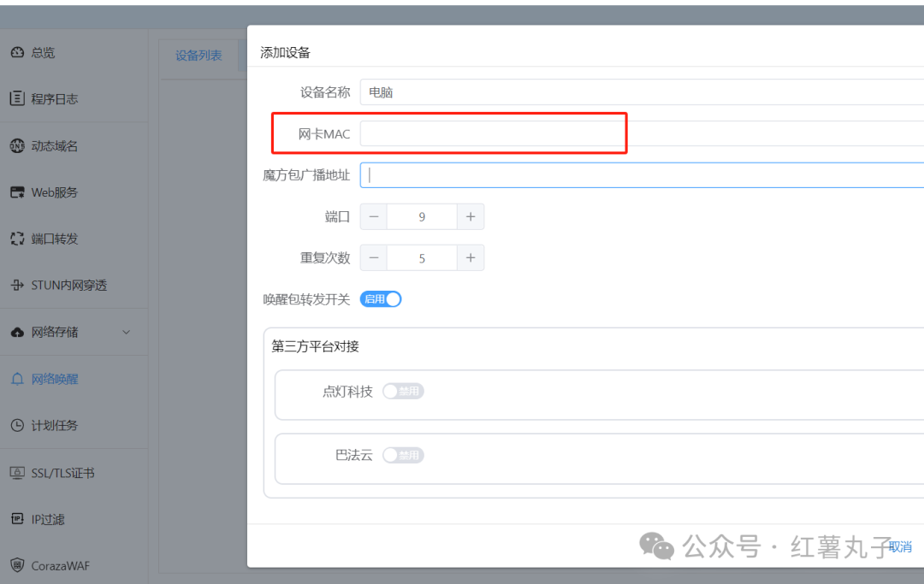
Task: Click the CorazaWAF shield icon
Action: click(17, 565)
